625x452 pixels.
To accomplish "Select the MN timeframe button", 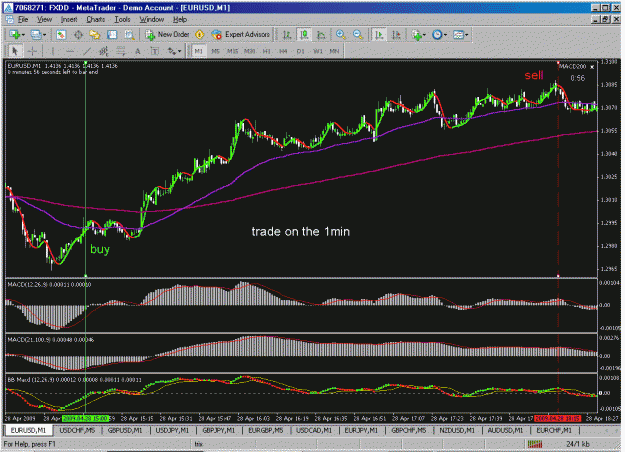I will click(x=334, y=51).
